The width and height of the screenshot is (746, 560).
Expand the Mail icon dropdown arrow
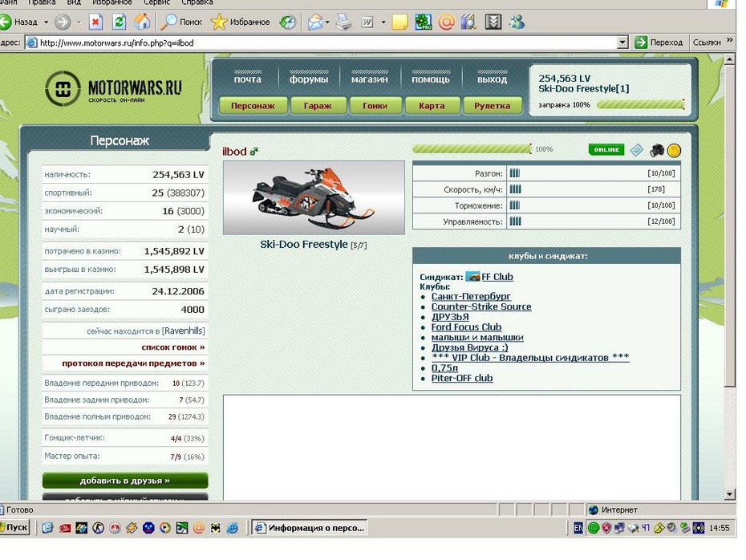[328, 22]
